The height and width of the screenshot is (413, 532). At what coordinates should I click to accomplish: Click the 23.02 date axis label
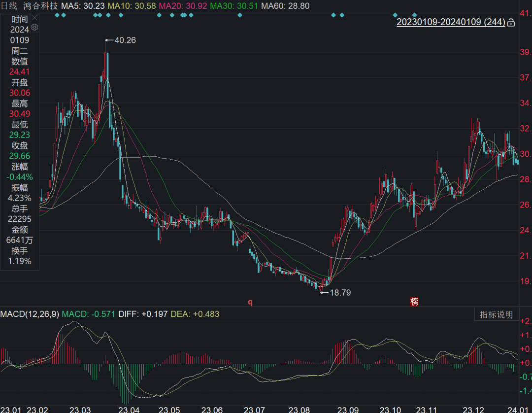[x=37, y=409]
